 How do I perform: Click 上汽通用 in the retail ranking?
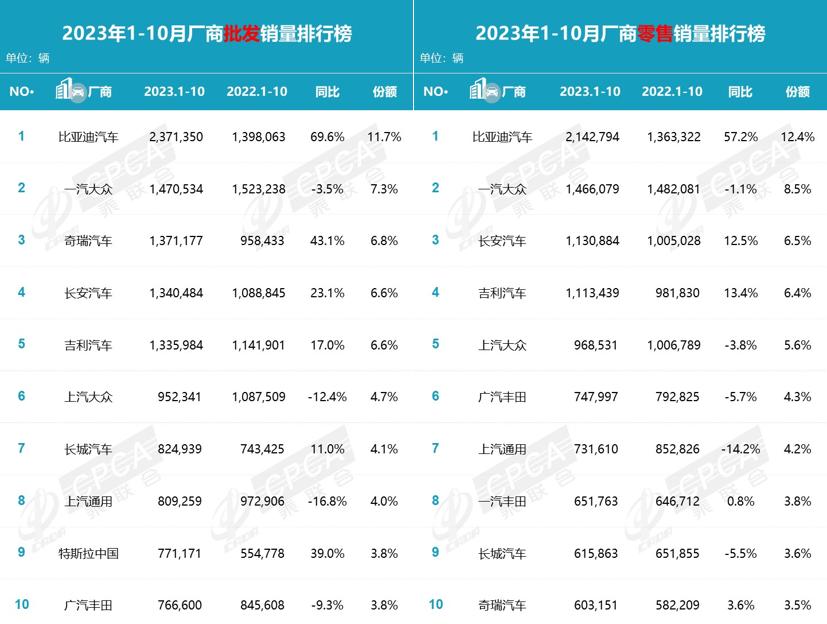pos(502,449)
